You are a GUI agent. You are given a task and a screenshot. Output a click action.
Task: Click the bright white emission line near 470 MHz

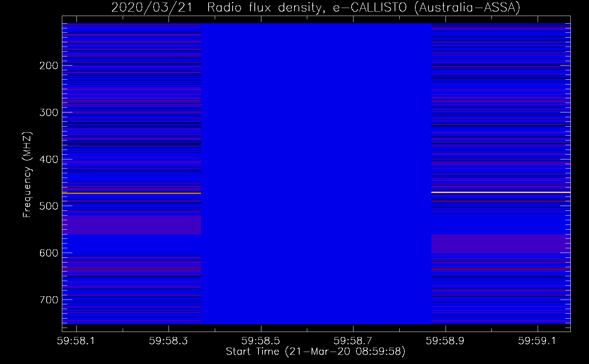click(x=501, y=192)
